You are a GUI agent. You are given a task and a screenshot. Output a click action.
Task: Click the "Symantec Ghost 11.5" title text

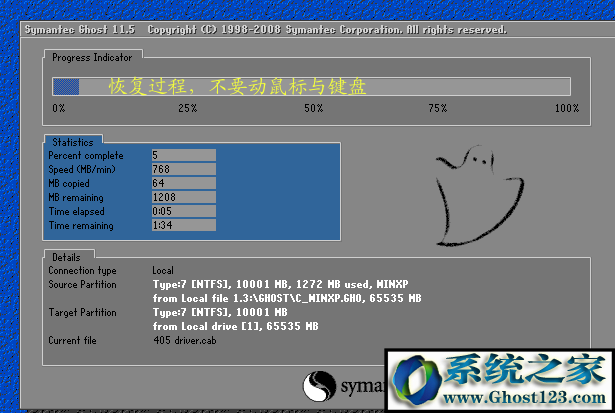(80, 30)
